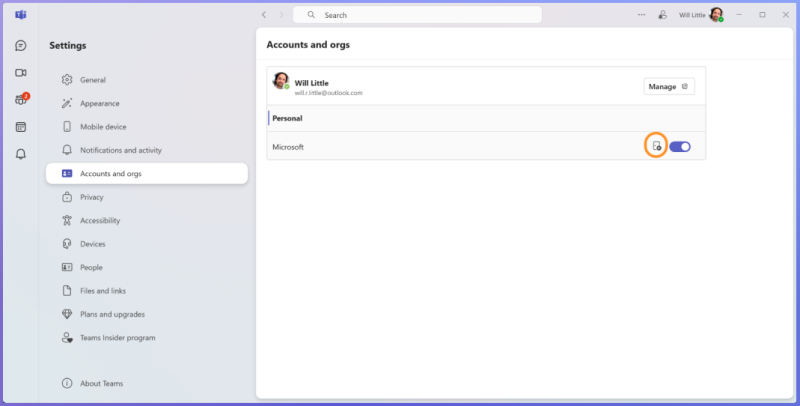Click the highlighted Microsoft org settings icon

[657, 146]
